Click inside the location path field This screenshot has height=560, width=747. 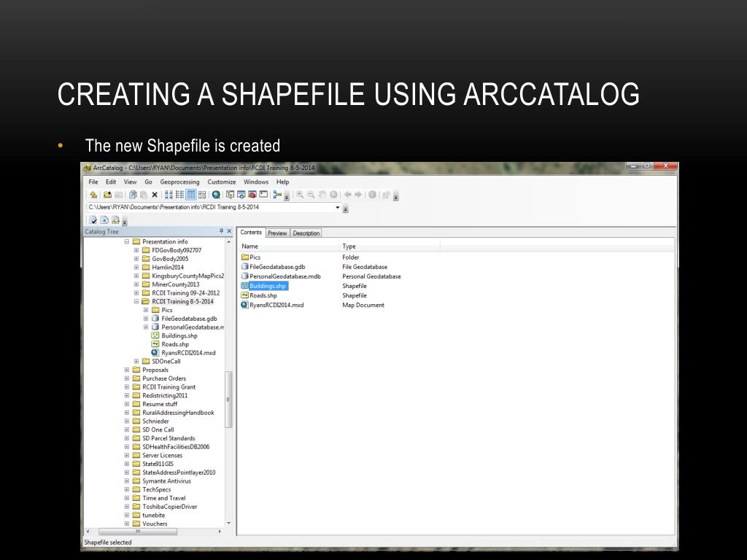[211, 207]
